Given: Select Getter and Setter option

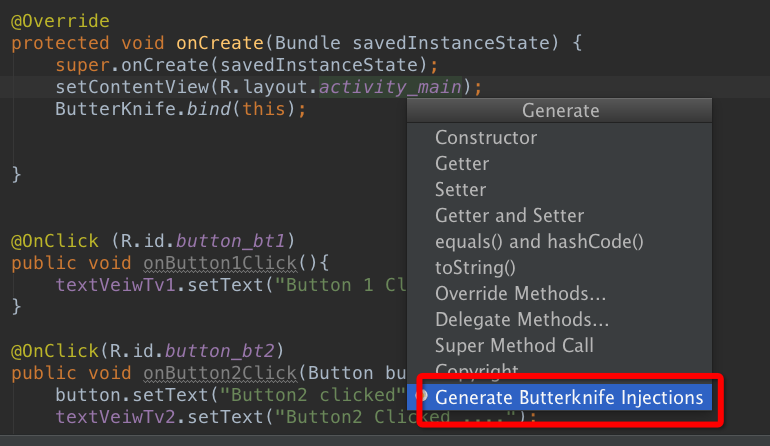Looking at the screenshot, I should 509,216.
